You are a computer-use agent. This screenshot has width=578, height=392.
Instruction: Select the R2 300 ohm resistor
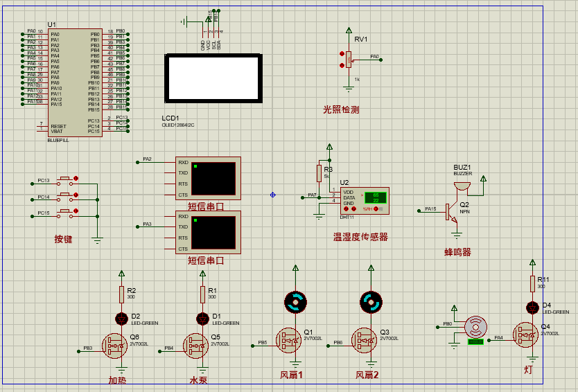pyautogui.click(x=122, y=295)
